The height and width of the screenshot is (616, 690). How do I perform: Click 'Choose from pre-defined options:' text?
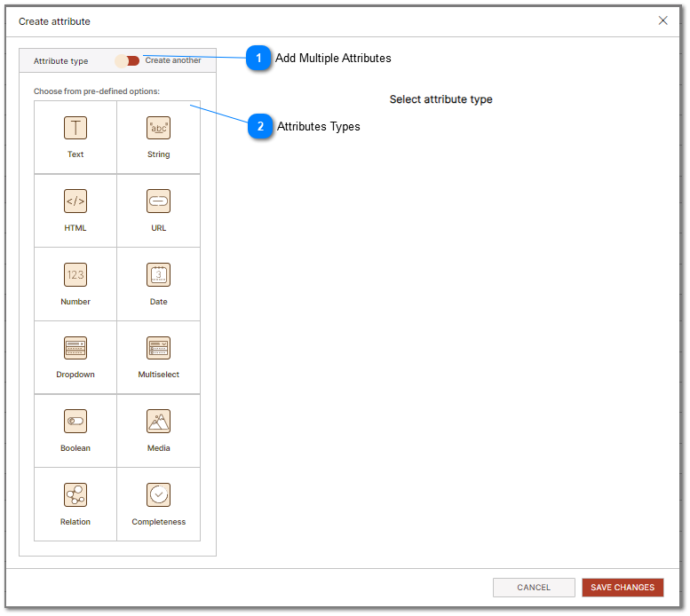(x=97, y=91)
